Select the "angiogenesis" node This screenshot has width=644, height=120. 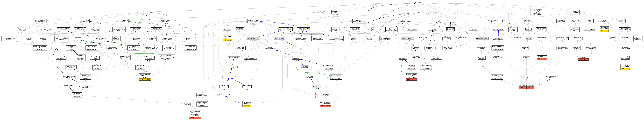click(317, 87)
